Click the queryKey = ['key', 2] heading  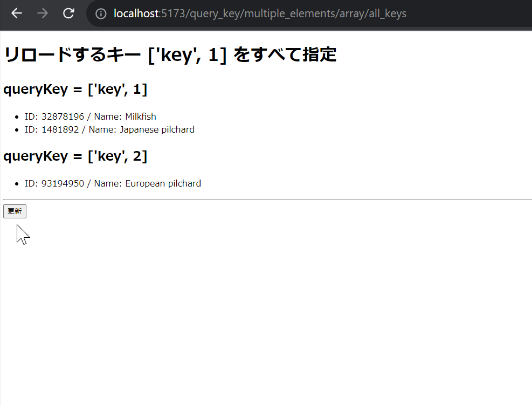(x=75, y=156)
